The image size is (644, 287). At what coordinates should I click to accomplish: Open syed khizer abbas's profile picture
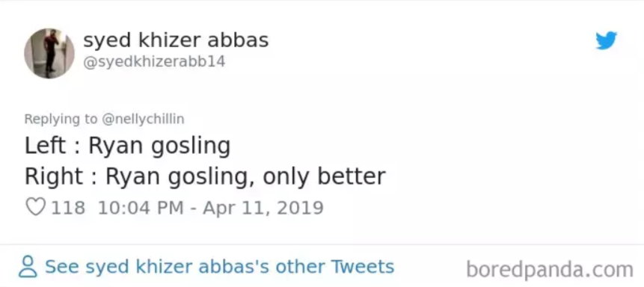pyautogui.click(x=49, y=53)
